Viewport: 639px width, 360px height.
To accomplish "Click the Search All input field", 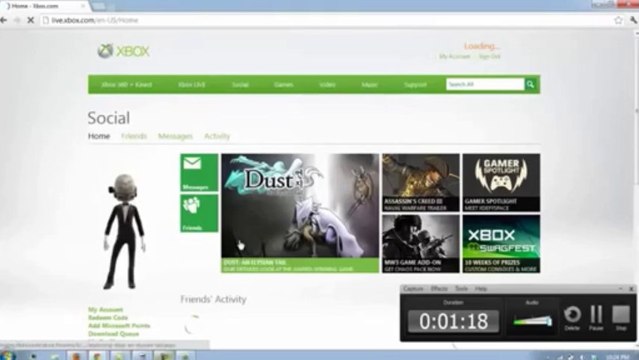I will tap(485, 84).
